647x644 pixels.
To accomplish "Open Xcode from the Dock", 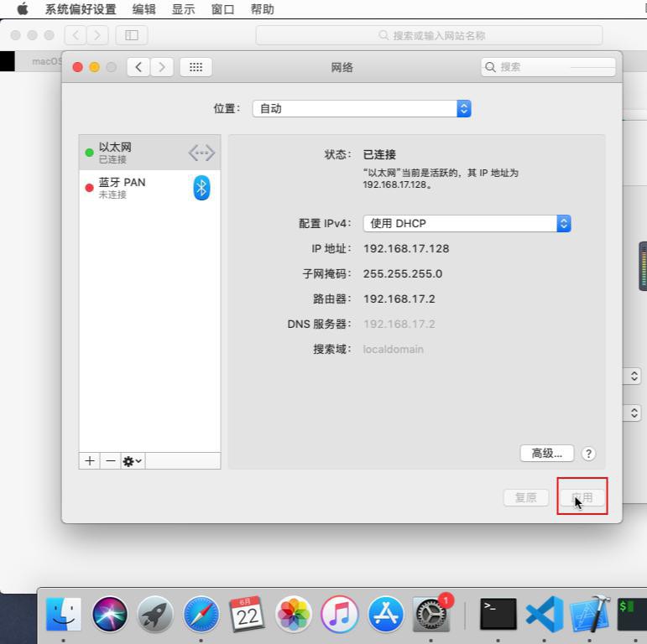I will tap(590, 615).
